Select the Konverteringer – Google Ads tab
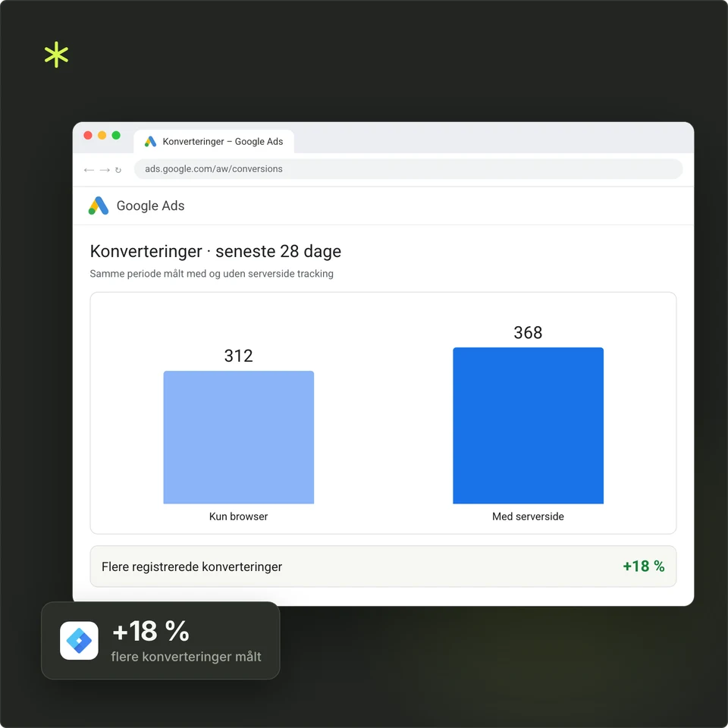The image size is (728, 728). pos(214,142)
